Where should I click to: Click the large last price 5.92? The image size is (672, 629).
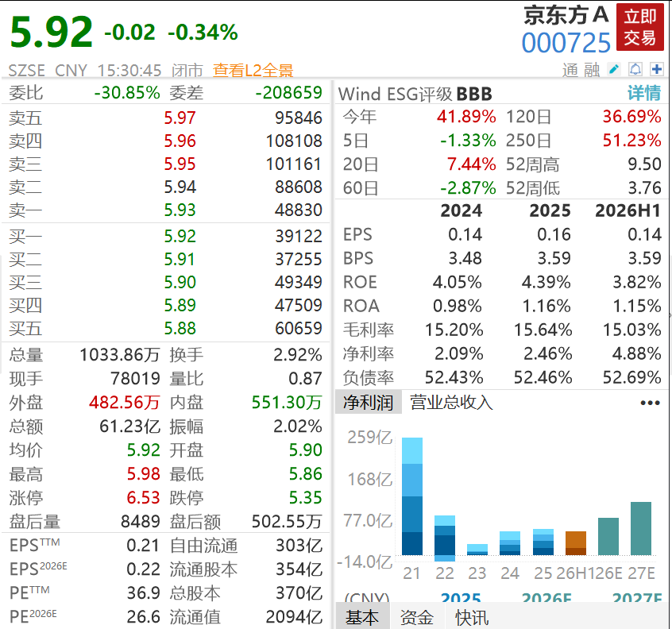(x=51, y=31)
